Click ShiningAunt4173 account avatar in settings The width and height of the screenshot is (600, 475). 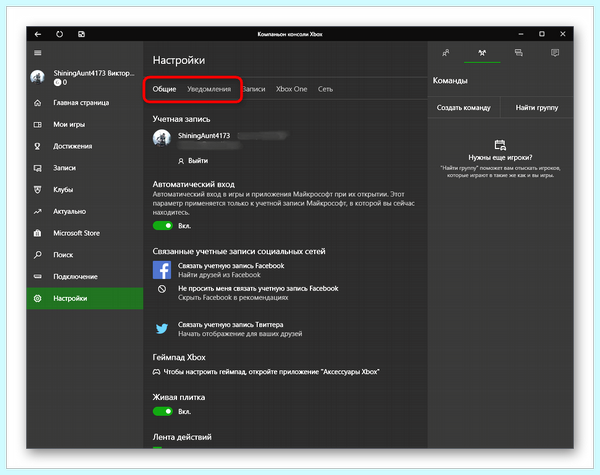coord(162,138)
